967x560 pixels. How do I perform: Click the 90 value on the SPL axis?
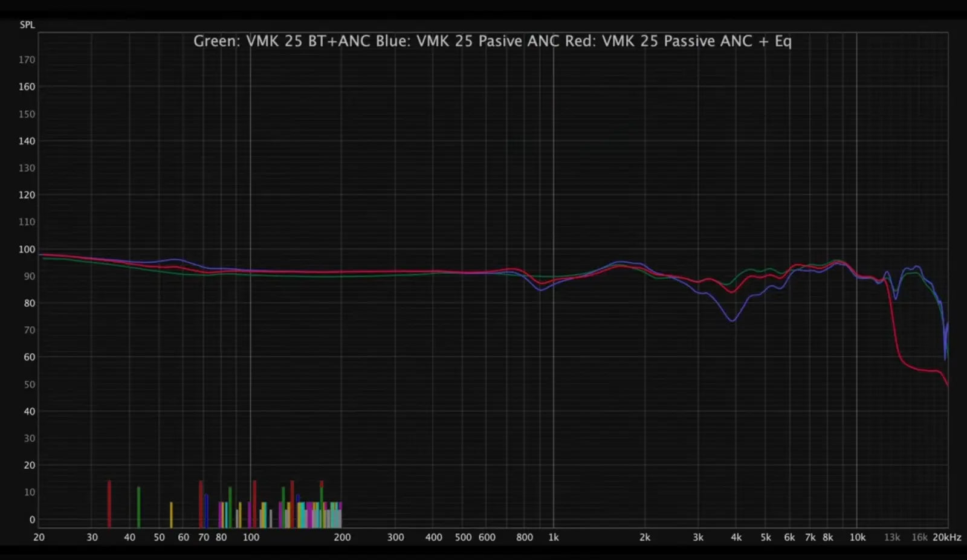point(29,276)
